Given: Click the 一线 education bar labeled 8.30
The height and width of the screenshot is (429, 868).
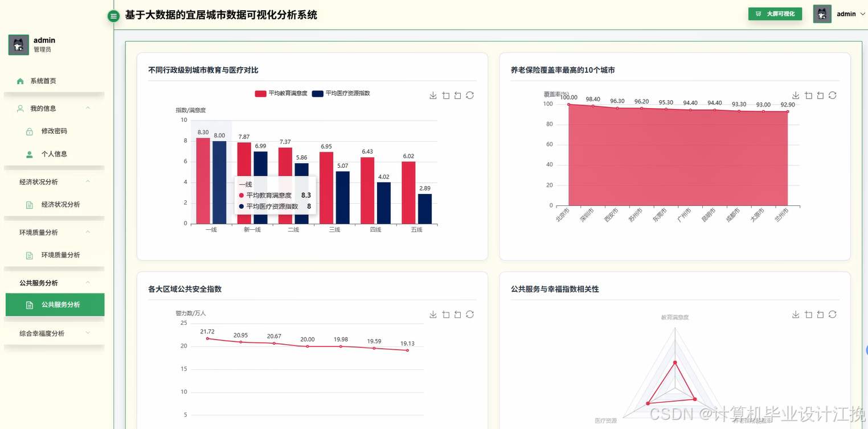Looking at the screenshot, I should pos(203,181).
